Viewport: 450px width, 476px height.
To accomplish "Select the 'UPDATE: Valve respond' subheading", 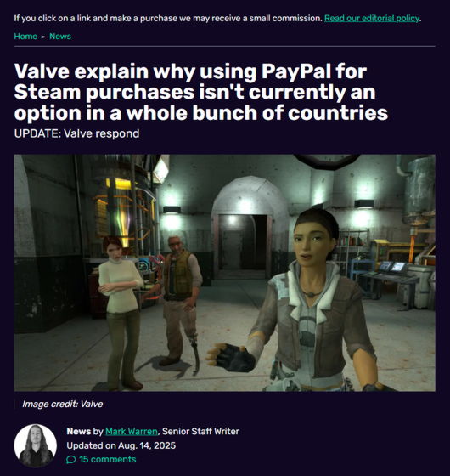I will [x=76, y=133].
